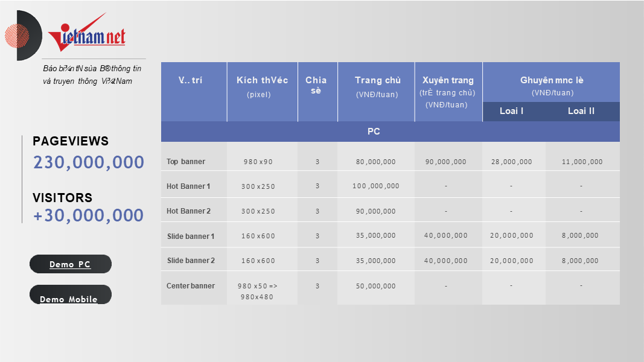Click the VietnamNet logo
Viewport: 644px width, 362px height.
(x=86, y=35)
